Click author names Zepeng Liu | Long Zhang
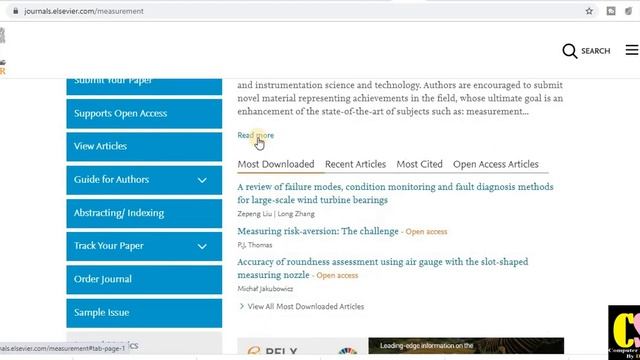640x360 pixels. (x=276, y=214)
